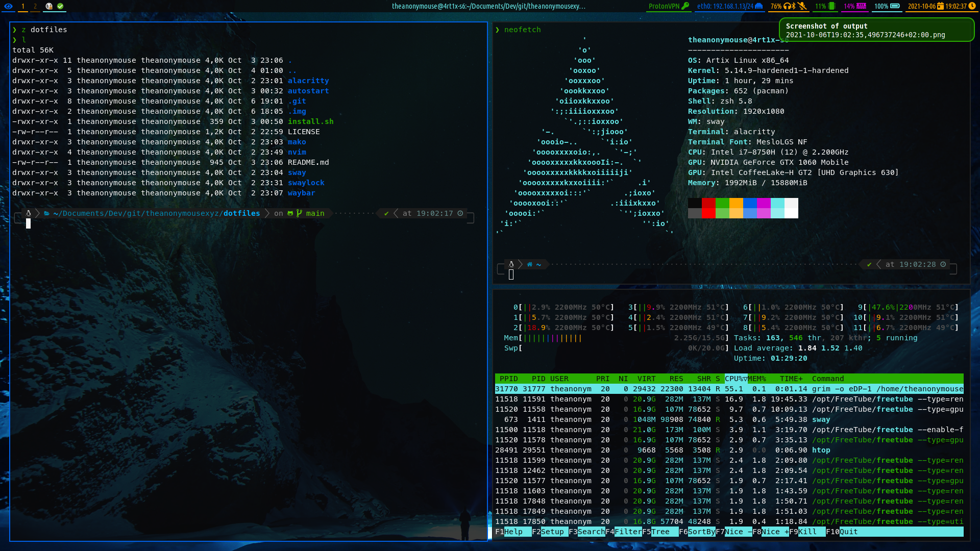Click the green check before 19:02:28
This screenshot has height=551, width=980.
coord(869,264)
